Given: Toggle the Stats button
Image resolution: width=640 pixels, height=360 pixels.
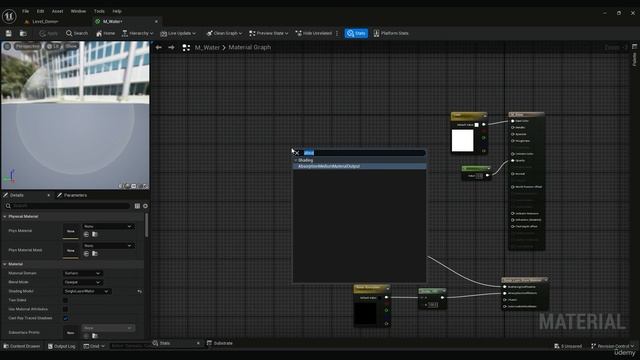Looking at the screenshot, I should (356, 33).
